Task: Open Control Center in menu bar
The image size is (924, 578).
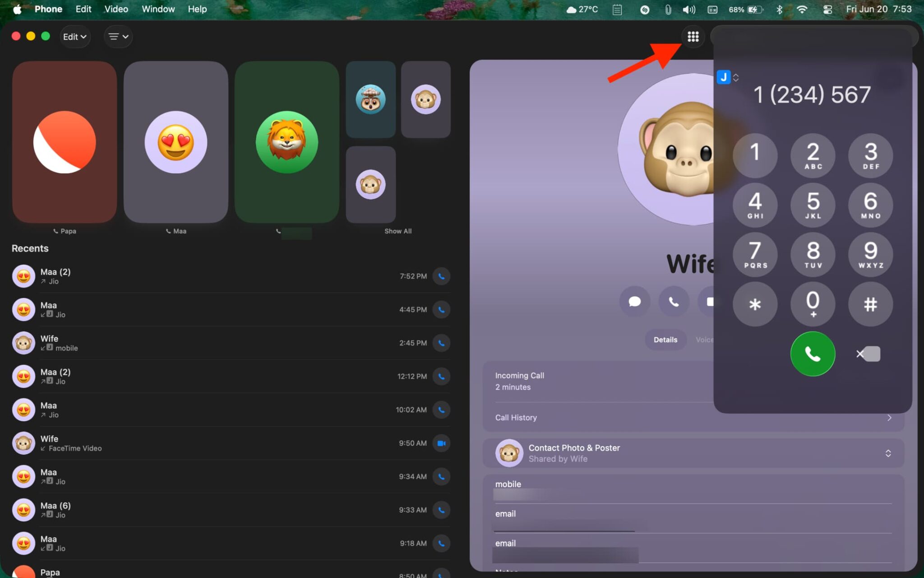Action: [827, 9]
